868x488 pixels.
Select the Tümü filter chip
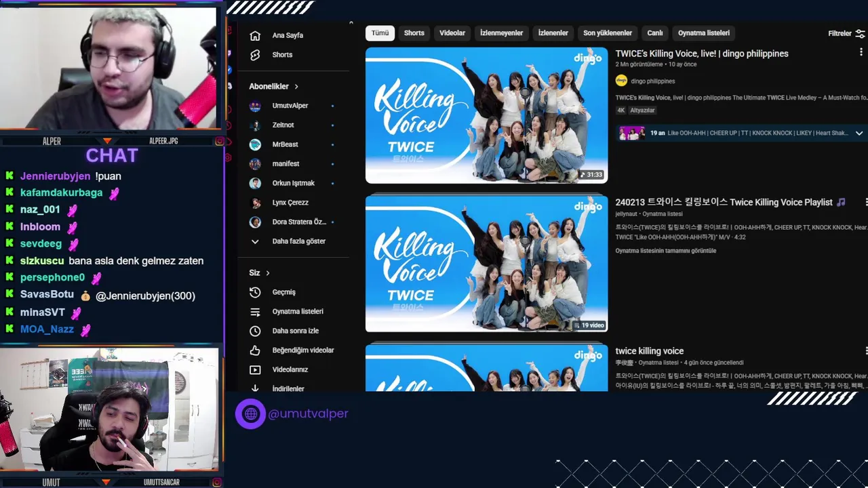tap(380, 33)
